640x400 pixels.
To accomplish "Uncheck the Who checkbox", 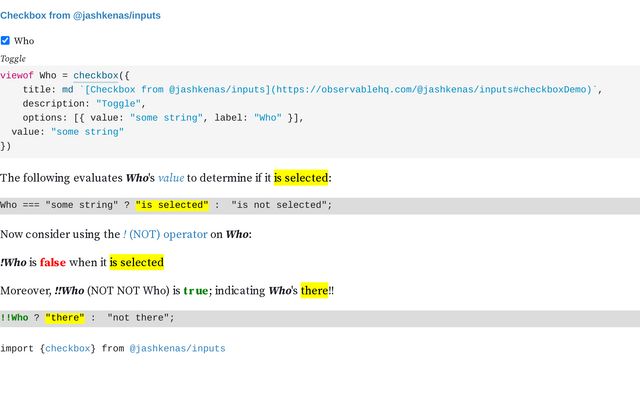I will [5, 41].
